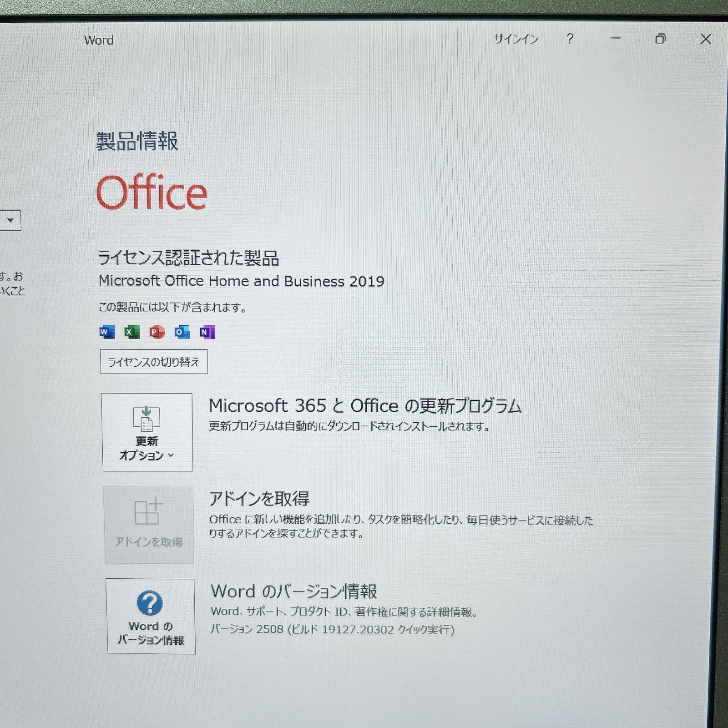The width and height of the screenshot is (728, 728).
Task: Click the バージョン 2508 build number text
Action: tap(332, 630)
